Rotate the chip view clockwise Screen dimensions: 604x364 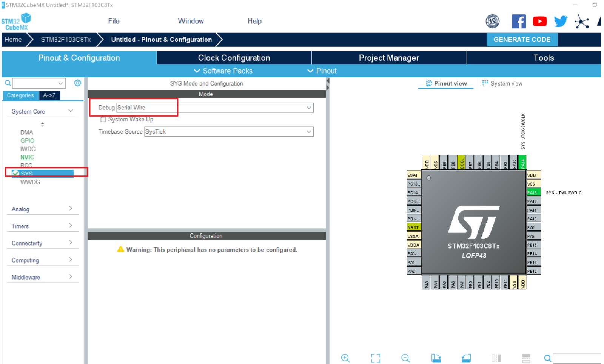tap(436, 358)
